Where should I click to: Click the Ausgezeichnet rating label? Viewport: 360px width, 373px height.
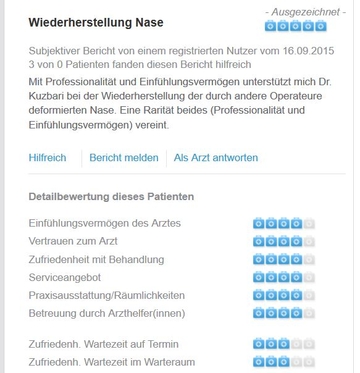[306, 12]
